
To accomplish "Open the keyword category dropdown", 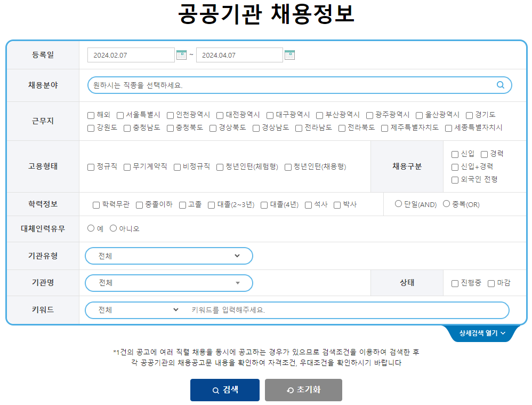I will point(136,309).
